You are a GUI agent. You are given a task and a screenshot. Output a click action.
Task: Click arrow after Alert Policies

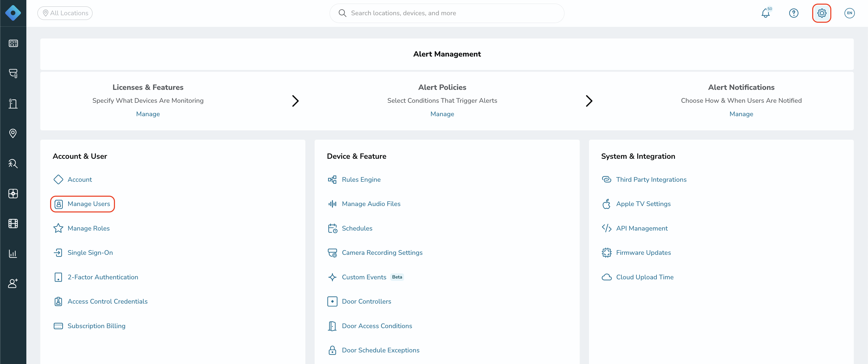589,101
